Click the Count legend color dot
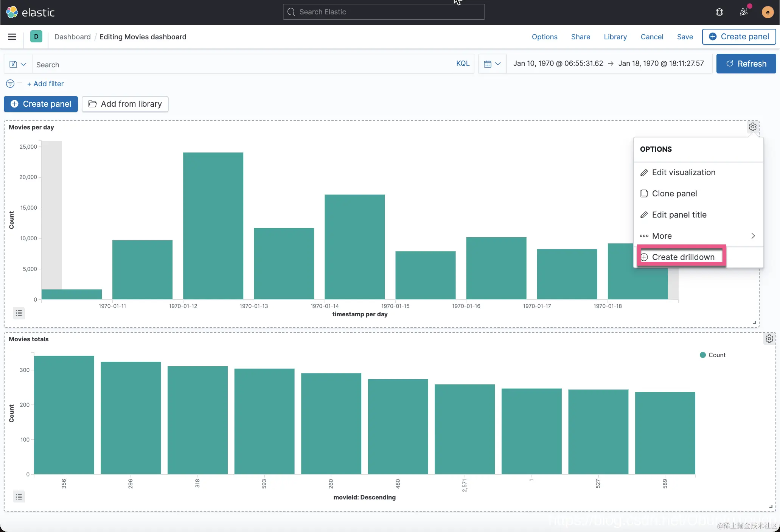Screen dimensions: 780x532 [702, 355]
